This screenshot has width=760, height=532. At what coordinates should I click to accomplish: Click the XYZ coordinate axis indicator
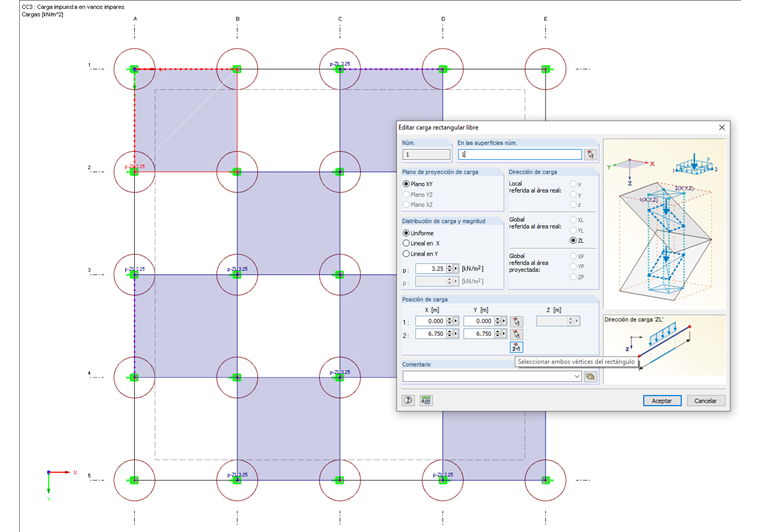click(61, 485)
